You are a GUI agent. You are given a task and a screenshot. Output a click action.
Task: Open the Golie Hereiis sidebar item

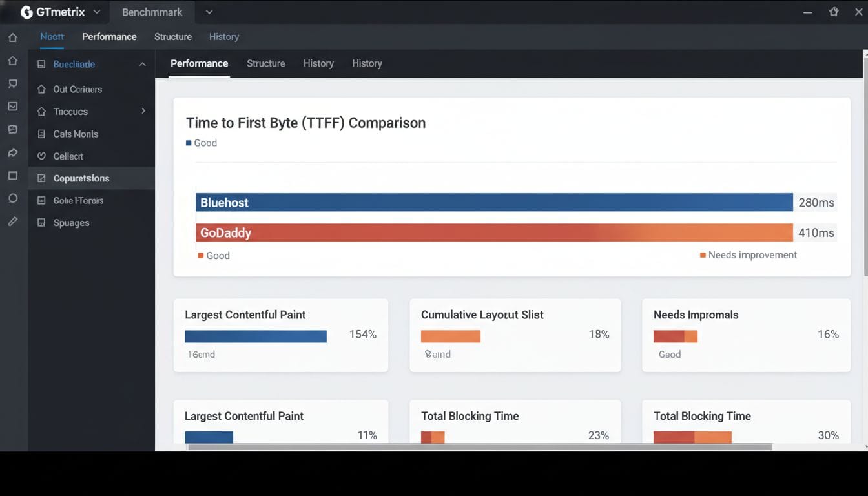(91, 201)
